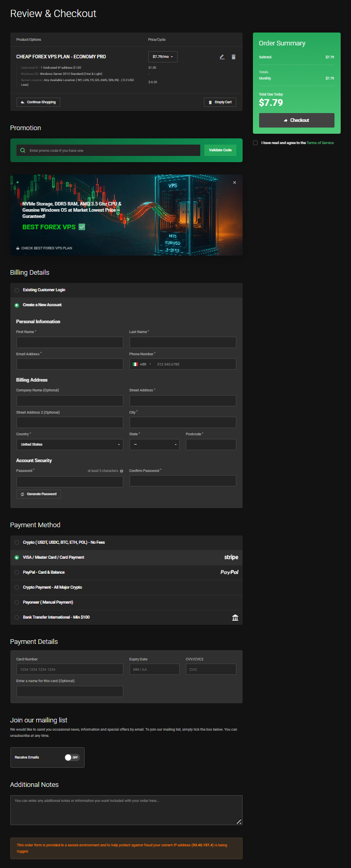The image size is (351, 868).
Task: Click the password info icon
Action: coord(121,471)
